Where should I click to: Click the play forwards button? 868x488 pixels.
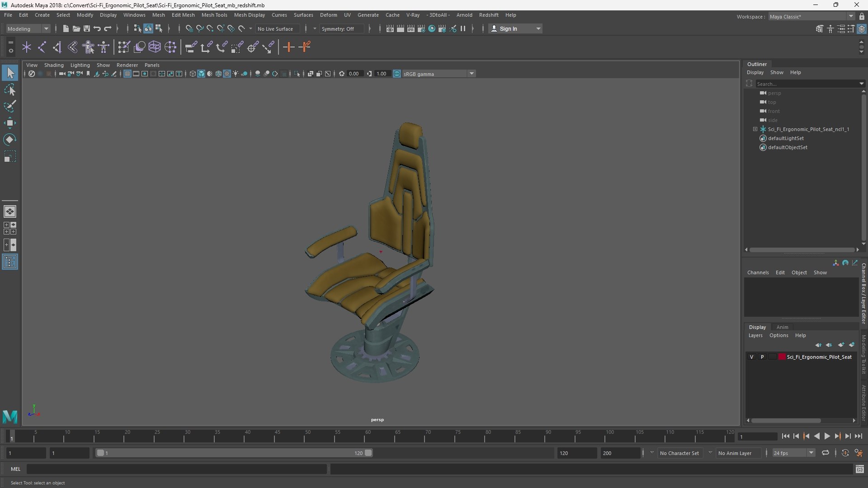click(827, 436)
